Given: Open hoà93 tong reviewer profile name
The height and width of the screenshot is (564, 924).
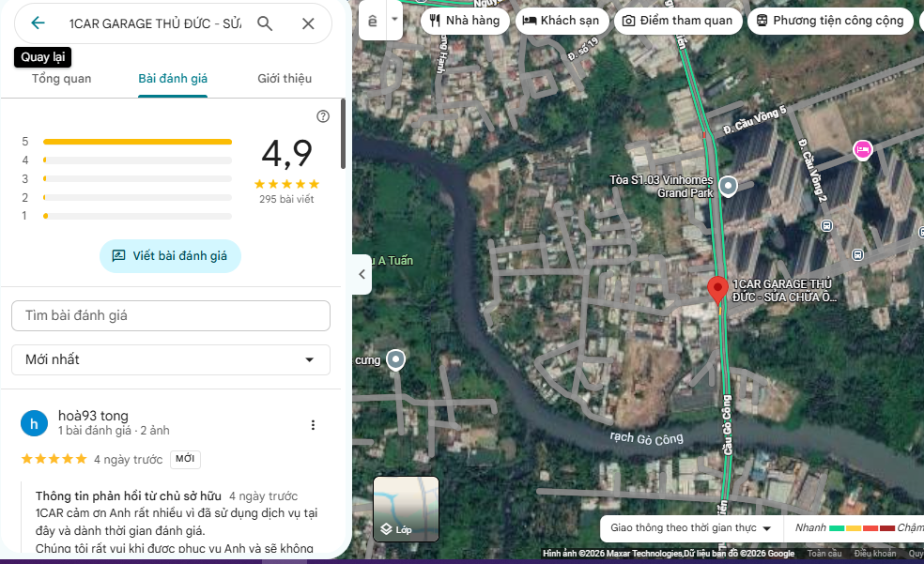Looking at the screenshot, I should pyautogui.click(x=93, y=416).
